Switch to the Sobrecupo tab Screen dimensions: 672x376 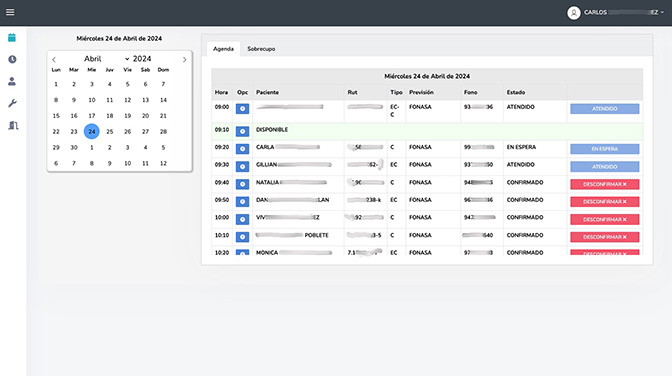(x=261, y=49)
